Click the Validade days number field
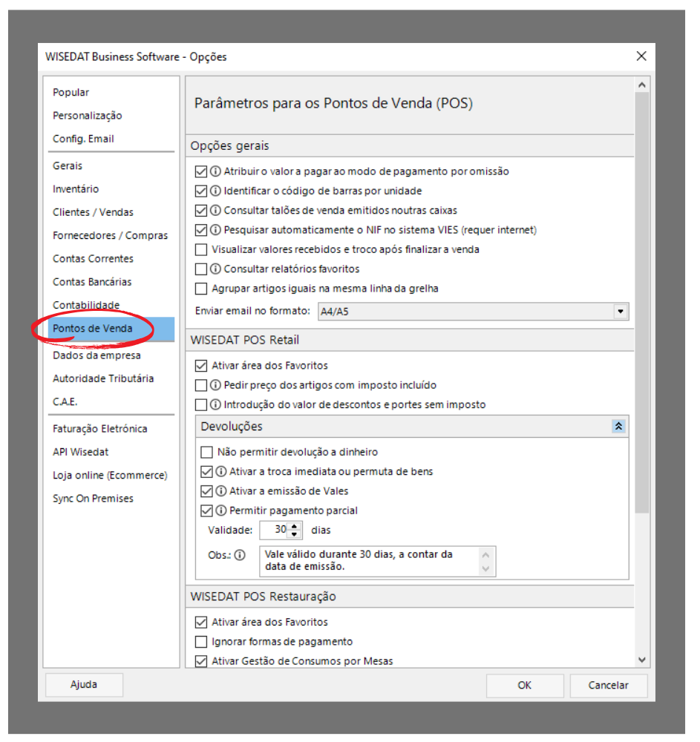 tap(275, 530)
